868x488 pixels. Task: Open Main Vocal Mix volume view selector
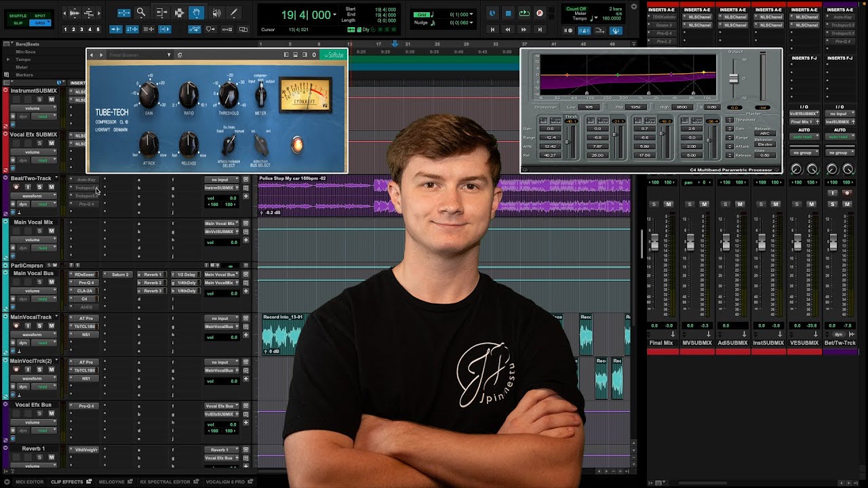click(33, 239)
